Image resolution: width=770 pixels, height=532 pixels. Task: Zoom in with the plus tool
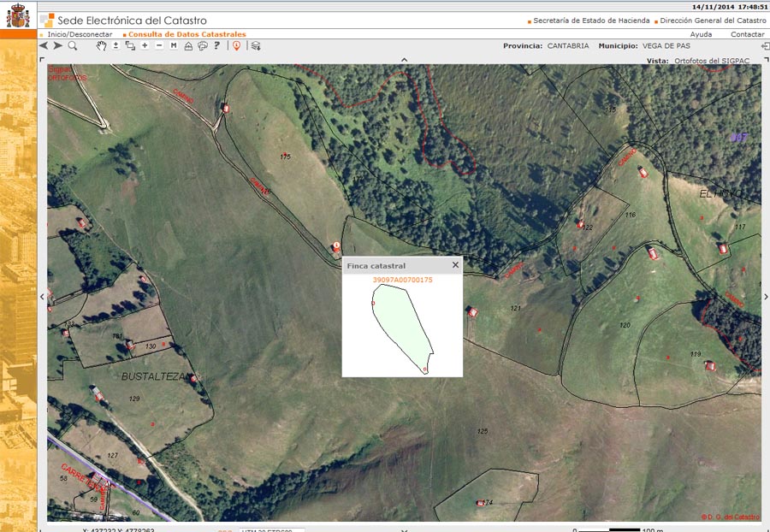(x=145, y=45)
